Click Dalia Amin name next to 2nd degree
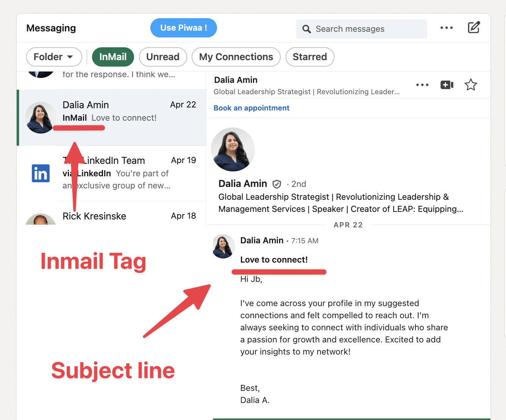This screenshot has width=506, height=420. pos(243,184)
